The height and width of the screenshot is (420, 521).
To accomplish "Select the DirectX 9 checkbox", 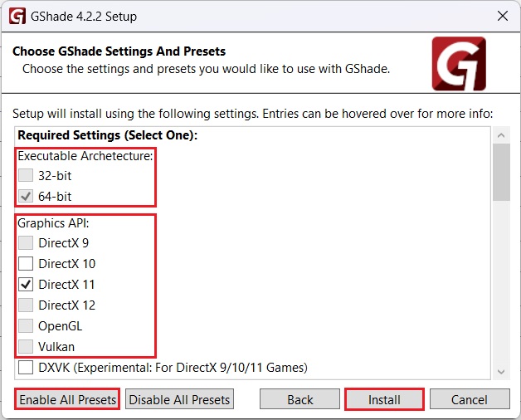I will coord(26,243).
